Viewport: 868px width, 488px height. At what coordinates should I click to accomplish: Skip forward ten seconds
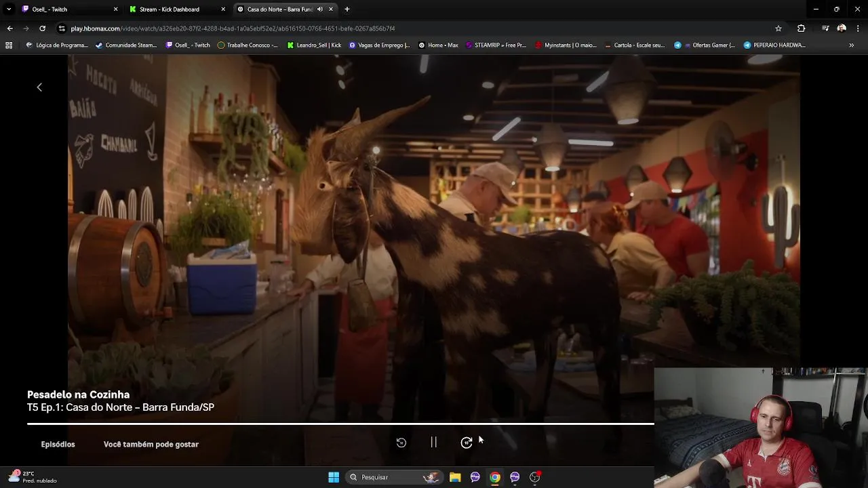click(x=467, y=443)
